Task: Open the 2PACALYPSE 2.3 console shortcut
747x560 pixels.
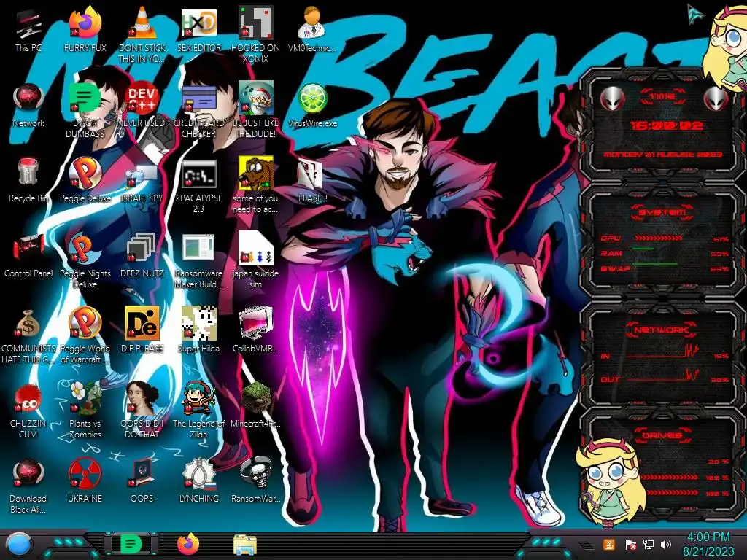Action: (199, 186)
